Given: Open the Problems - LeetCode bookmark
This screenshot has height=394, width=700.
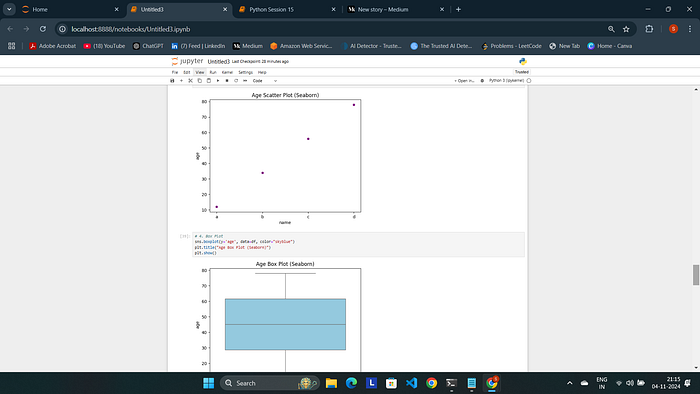Looking at the screenshot, I should click(512, 46).
